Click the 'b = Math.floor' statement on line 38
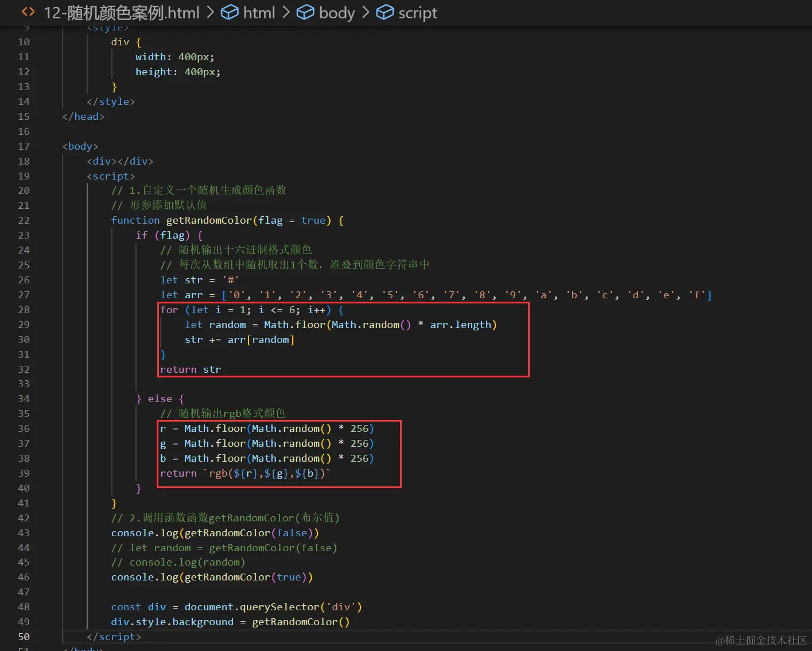812x651 pixels. pos(267,458)
